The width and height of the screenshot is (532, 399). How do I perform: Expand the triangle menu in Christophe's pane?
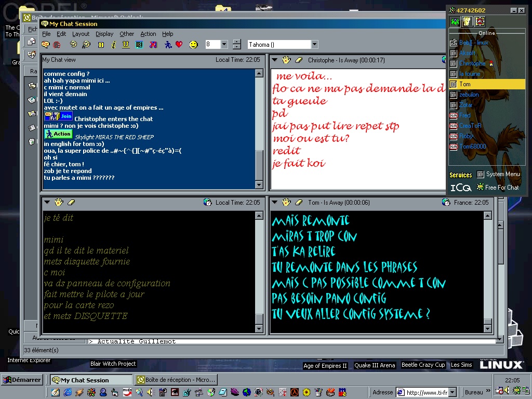275,60
